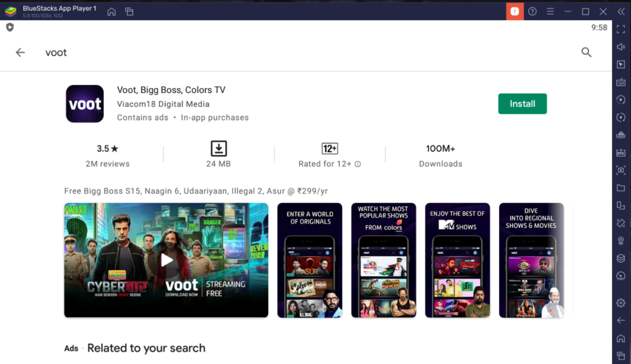Tap the Play Store search icon
The image size is (631, 364).
pos(586,52)
